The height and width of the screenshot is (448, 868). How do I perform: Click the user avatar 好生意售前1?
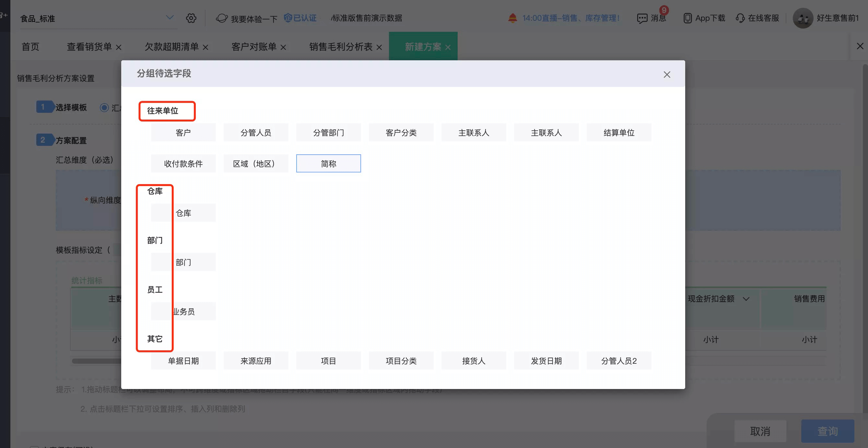(x=803, y=18)
